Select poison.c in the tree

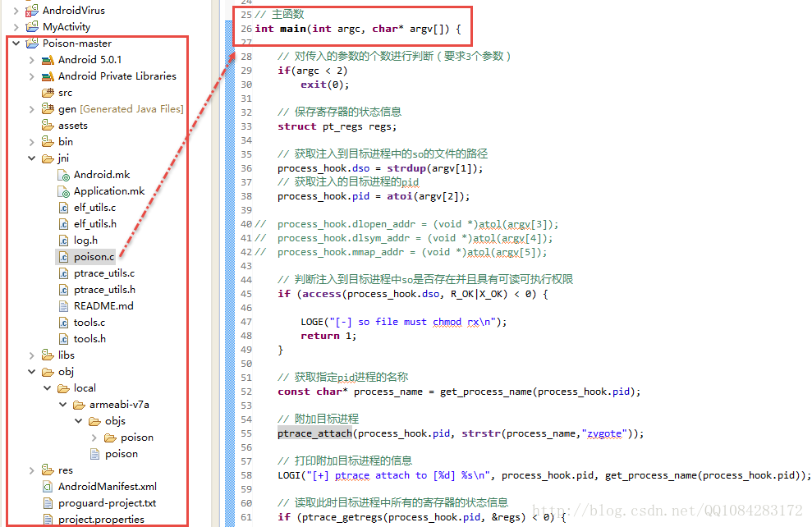pos(94,257)
